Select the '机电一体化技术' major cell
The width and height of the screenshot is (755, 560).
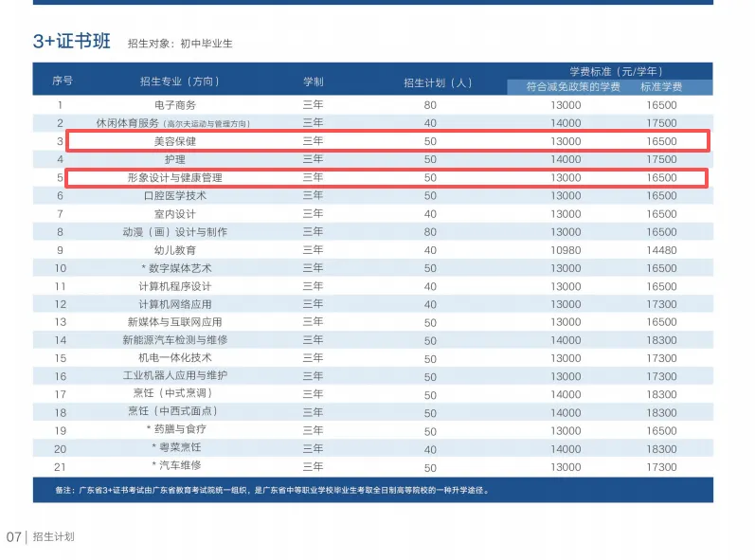click(175, 358)
